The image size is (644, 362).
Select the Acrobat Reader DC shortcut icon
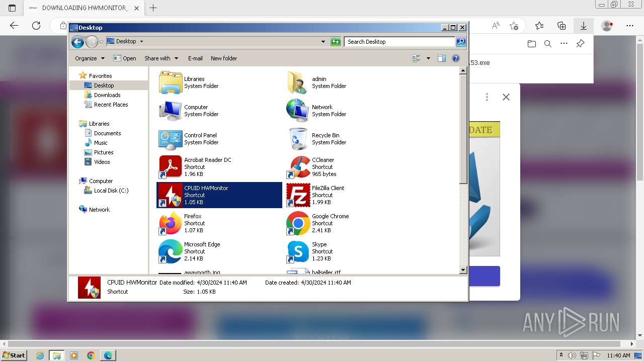click(171, 167)
